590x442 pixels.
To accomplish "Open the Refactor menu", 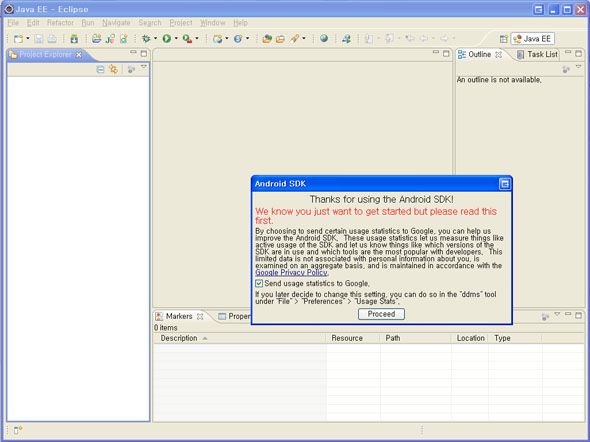I will pyautogui.click(x=60, y=23).
